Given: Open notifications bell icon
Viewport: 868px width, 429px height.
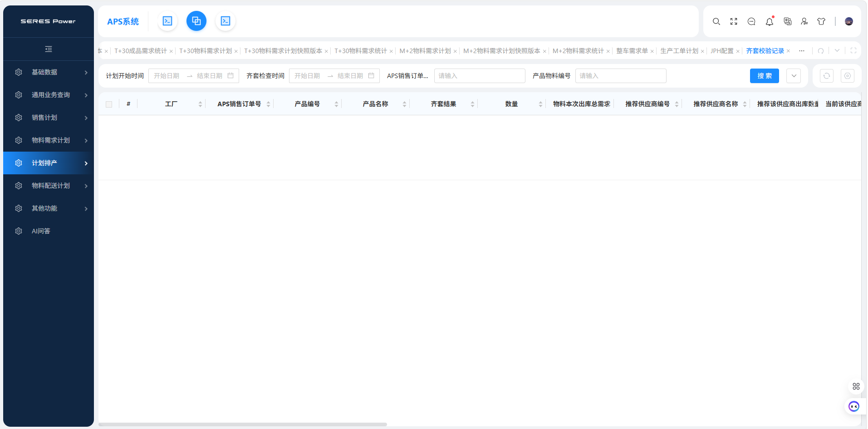Looking at the screenshot, I should (770, 21).
